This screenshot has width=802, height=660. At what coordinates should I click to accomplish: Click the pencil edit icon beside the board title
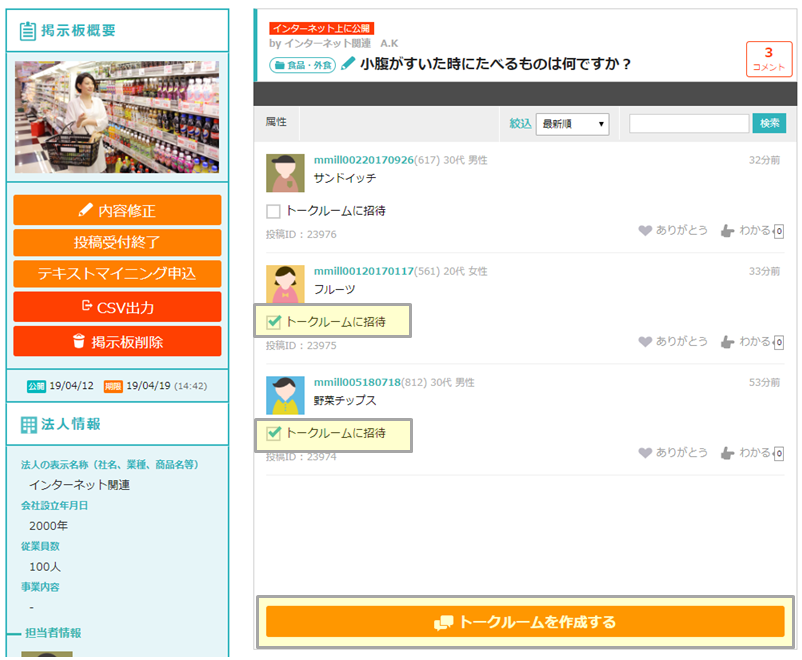point(348,64)
